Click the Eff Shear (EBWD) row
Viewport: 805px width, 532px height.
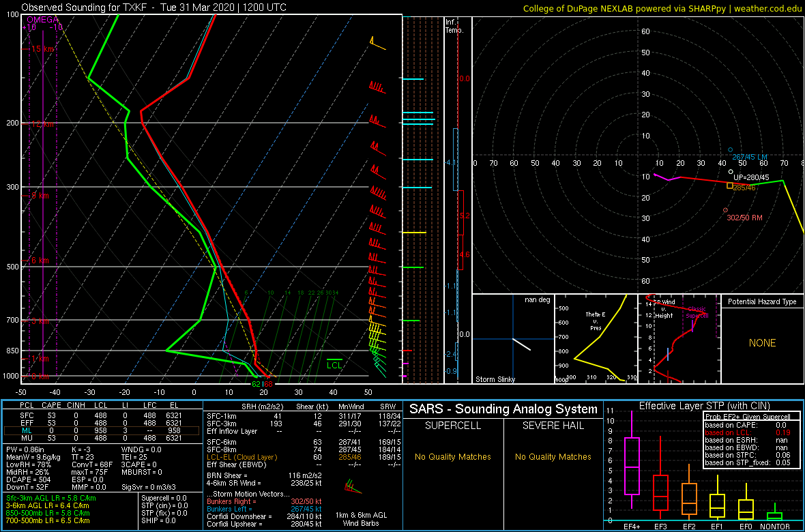click(303, 464)
